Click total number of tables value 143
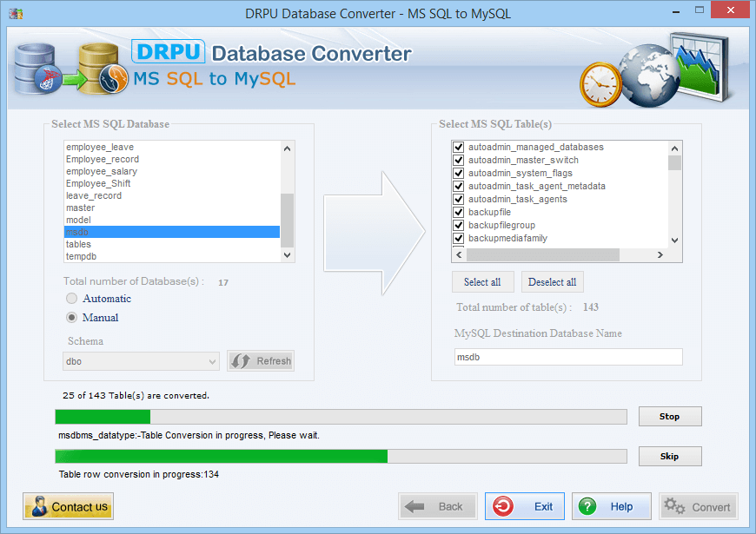756x534 pixels. pyautogui.click(x=591, y=307)
